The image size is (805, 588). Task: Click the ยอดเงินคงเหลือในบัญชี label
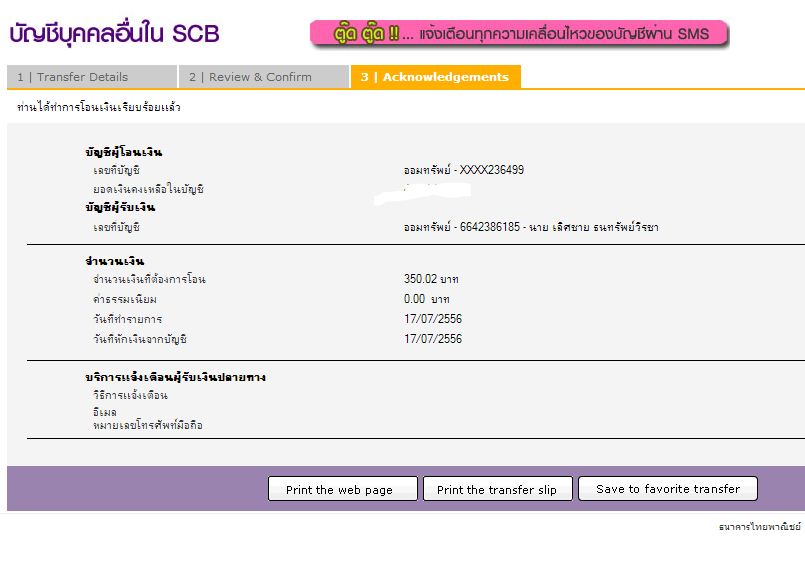(x=148, y=189)
